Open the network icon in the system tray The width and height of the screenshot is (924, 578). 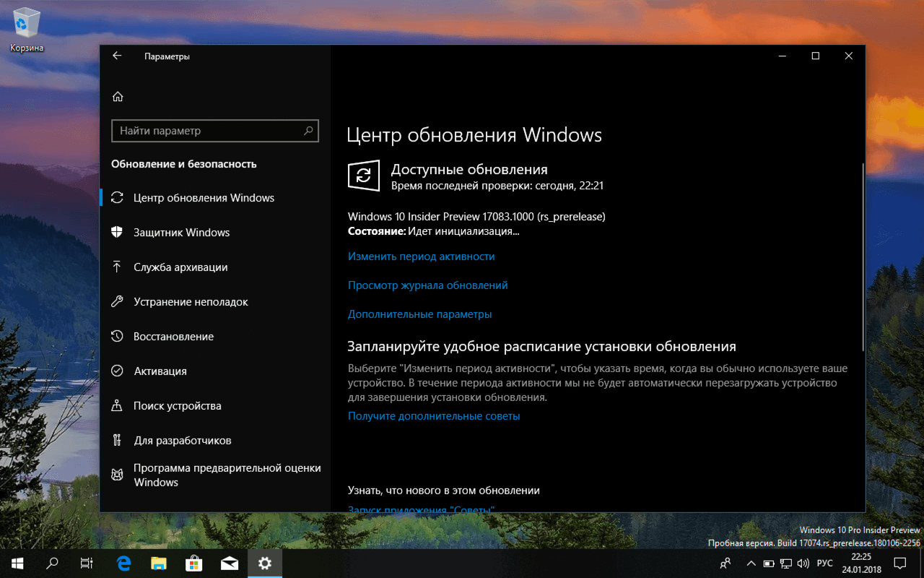786,564
